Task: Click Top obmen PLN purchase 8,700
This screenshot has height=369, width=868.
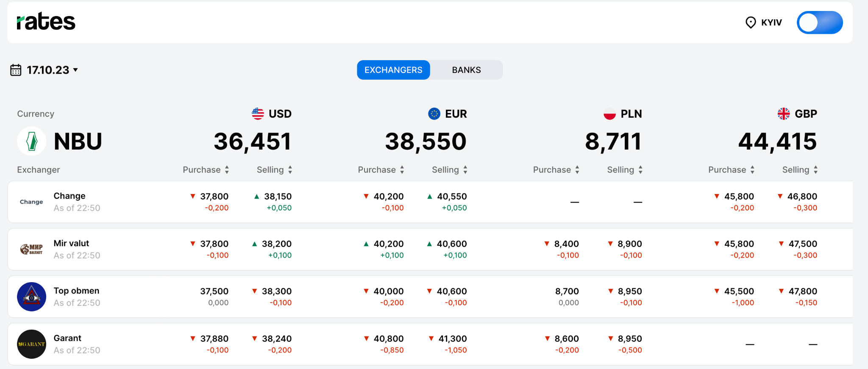Action: (567, 291)
